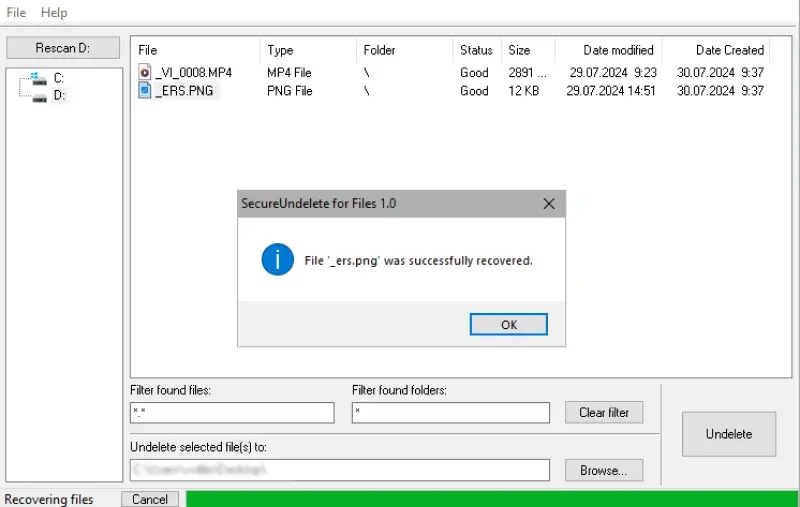This screenshot has width=800, height=507.
Task: Click the Good status of _ERS.PNG
Action: (474, 91)
